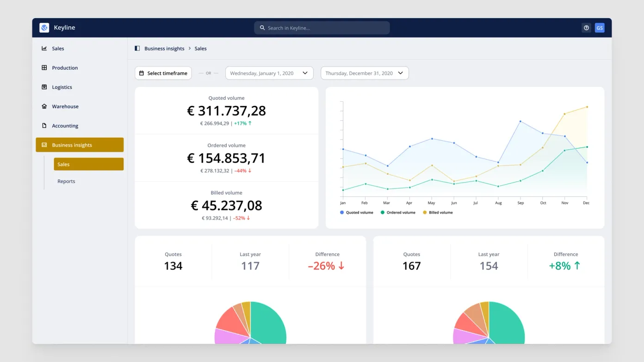Select Business insights in the sidebar
The width and height of the screenshot is (644, 362).
click(80, 145)
